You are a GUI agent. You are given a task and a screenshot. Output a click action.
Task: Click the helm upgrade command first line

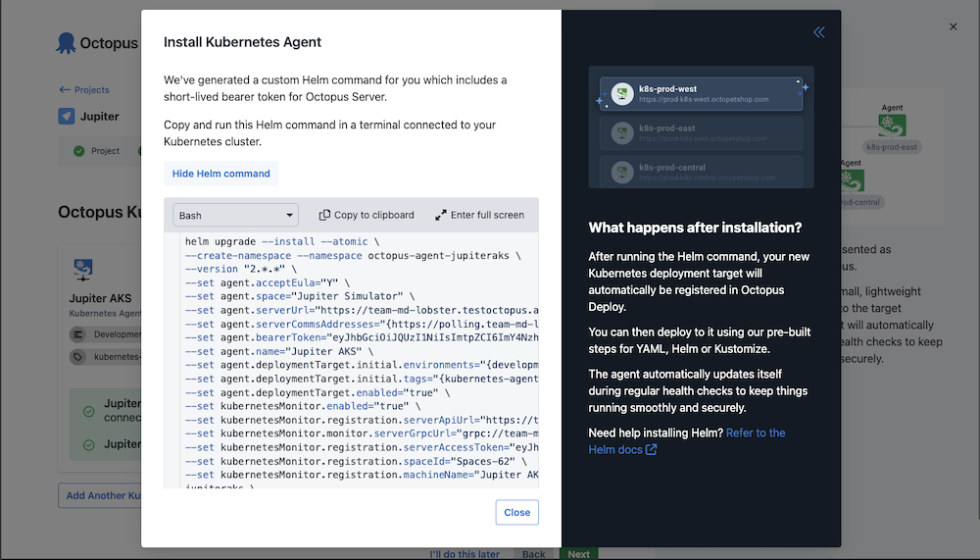pyautogui.click(x=282, y=241)
